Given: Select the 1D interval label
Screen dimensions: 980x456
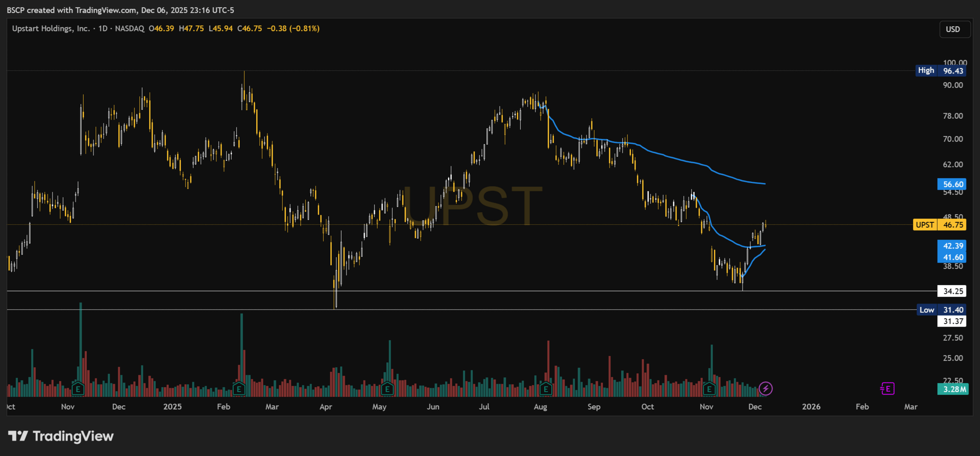Looking at the screenshot, I should [103, 29].
